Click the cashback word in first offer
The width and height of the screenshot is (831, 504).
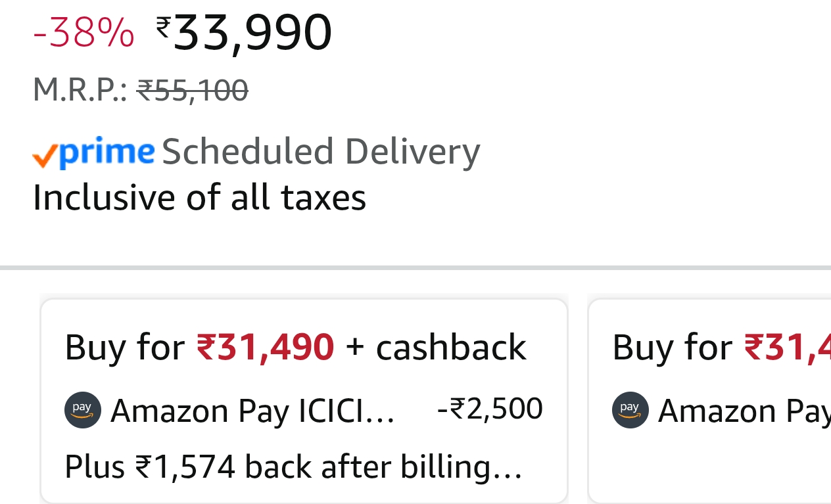[x=451, y=348]
